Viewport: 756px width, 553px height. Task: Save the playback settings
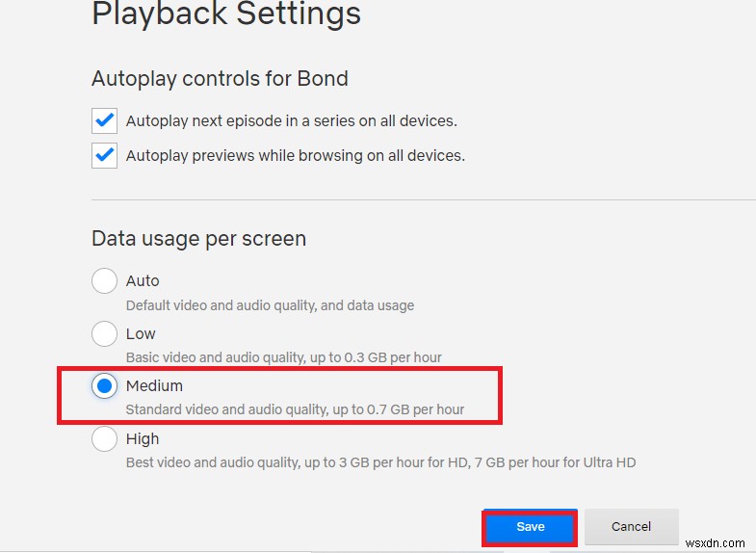click(x=530, y=527)
